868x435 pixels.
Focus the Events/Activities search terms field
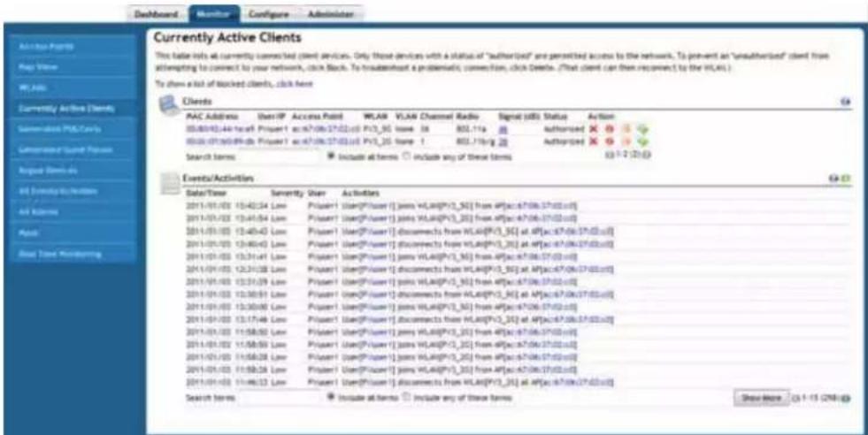[x=280, y=397]
